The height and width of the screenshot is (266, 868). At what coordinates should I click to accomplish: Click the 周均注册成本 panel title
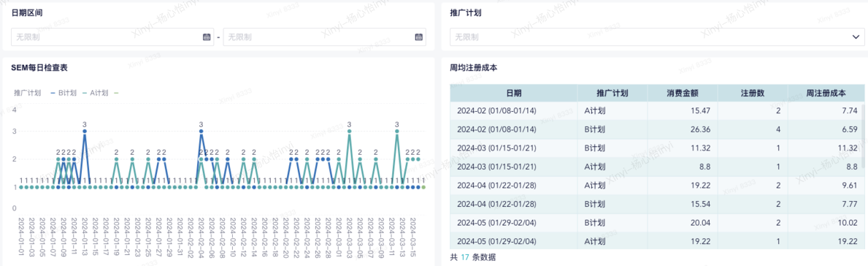pyautogui.click(x=473, y=68)
